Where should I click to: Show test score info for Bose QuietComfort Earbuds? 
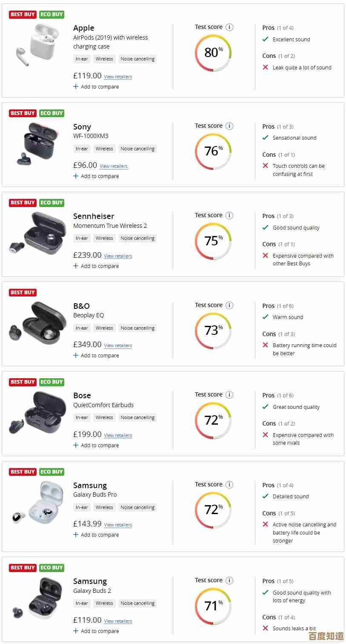click(x=229, y=395)
